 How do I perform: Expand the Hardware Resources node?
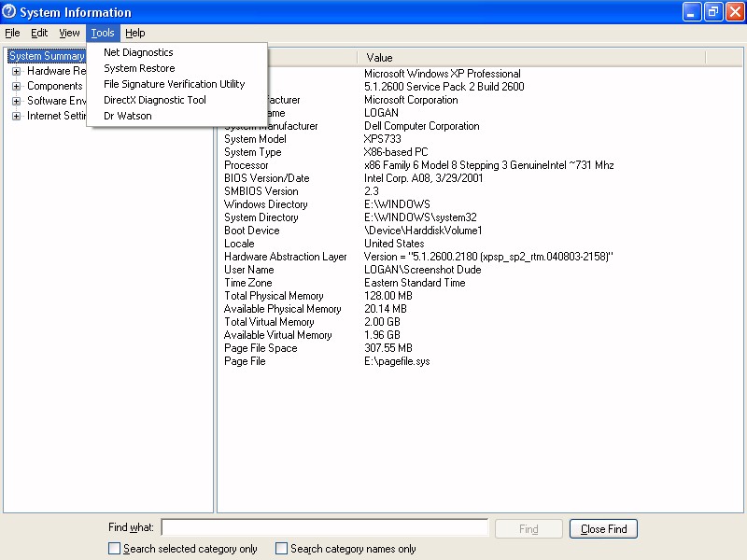pos(16,72)
